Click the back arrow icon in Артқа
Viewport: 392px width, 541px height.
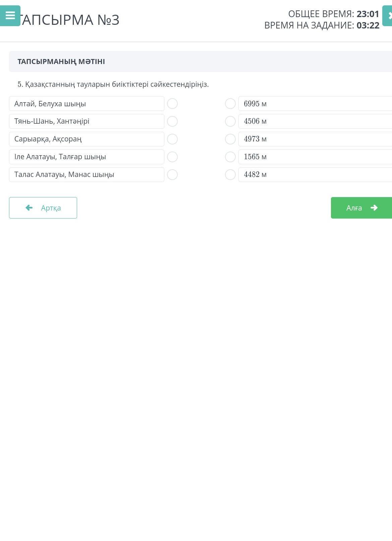point(29,208)
